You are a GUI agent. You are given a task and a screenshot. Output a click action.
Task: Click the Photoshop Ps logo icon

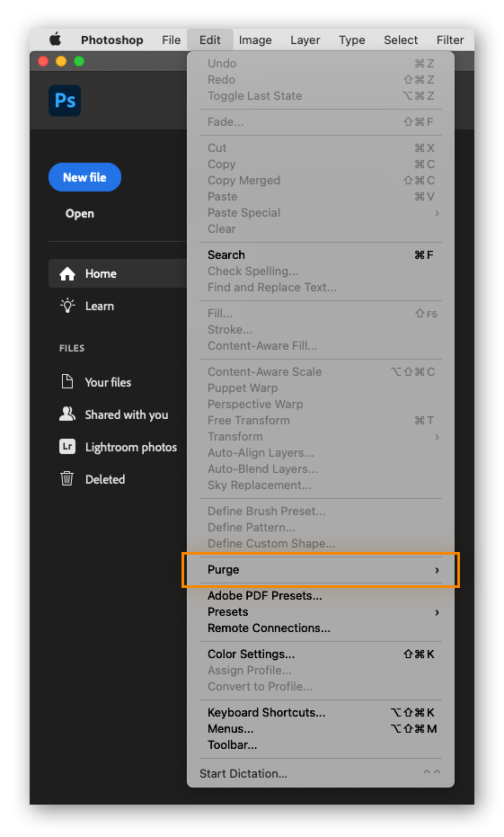(65, 101)
